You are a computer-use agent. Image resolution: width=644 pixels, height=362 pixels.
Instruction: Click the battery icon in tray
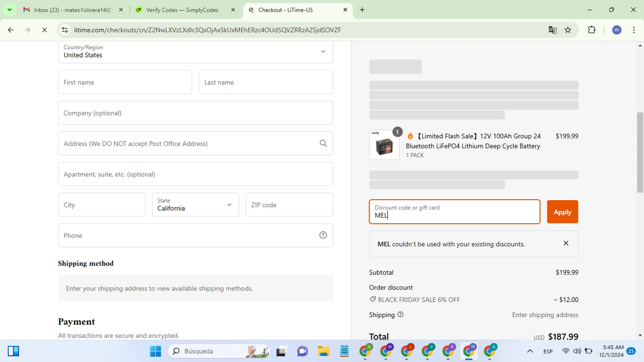589,351
